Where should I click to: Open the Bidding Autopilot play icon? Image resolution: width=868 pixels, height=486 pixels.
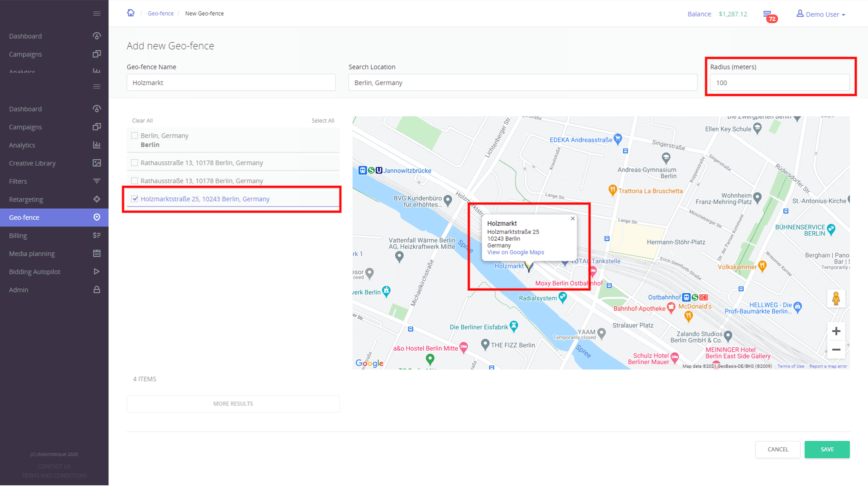[x=97, y=271]
